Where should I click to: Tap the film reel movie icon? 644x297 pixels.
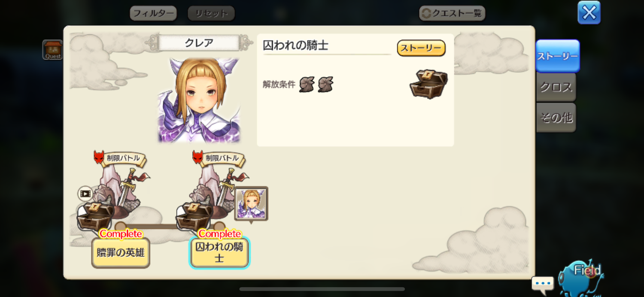pos(85,194)
